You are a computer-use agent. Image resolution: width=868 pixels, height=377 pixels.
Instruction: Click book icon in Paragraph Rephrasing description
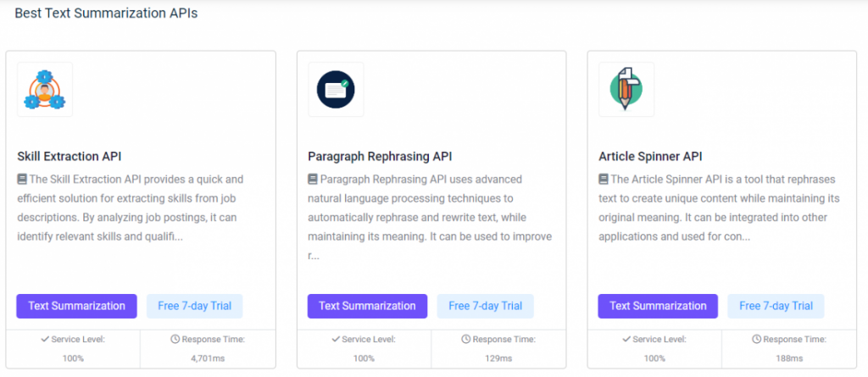coord(313,180)
